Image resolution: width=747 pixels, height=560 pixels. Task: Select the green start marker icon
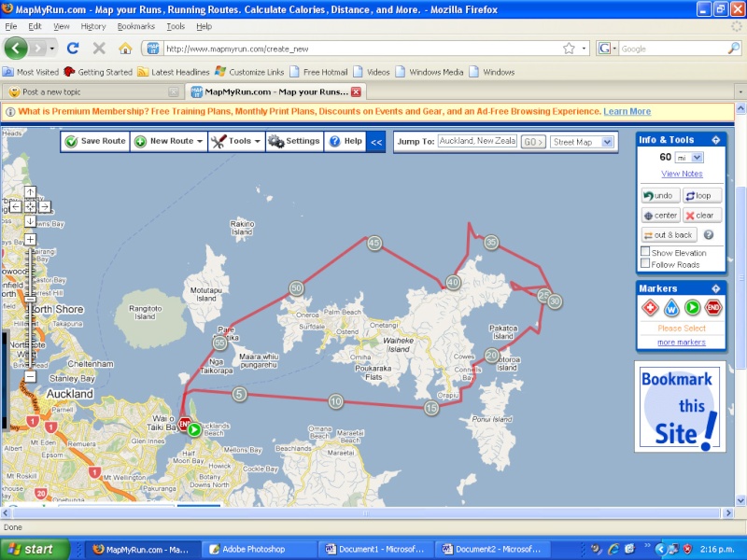click(692, 308)
